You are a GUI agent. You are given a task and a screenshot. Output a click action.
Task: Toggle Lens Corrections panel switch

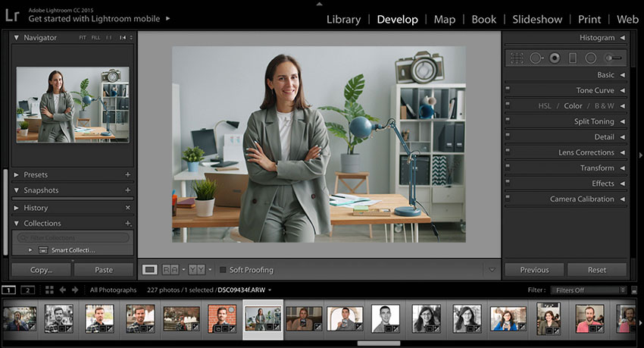508,151
